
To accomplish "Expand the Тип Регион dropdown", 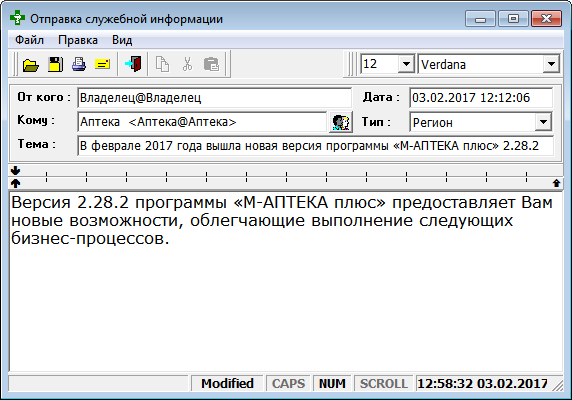I will pos(543,122).
